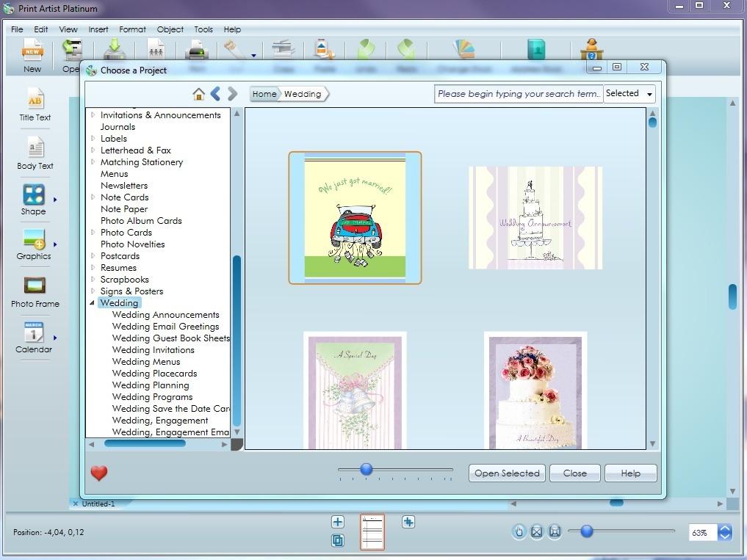This screenshot has width=747, height=560.
Task: Click the help person icon in toolbar
Action: point(592,49)
